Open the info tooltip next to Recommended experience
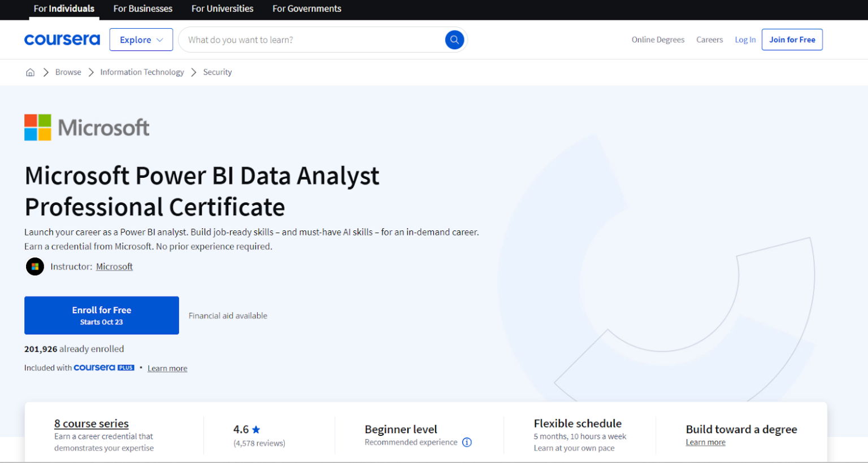868x463 pixels. pyautogui.click(x=467, y=442)
